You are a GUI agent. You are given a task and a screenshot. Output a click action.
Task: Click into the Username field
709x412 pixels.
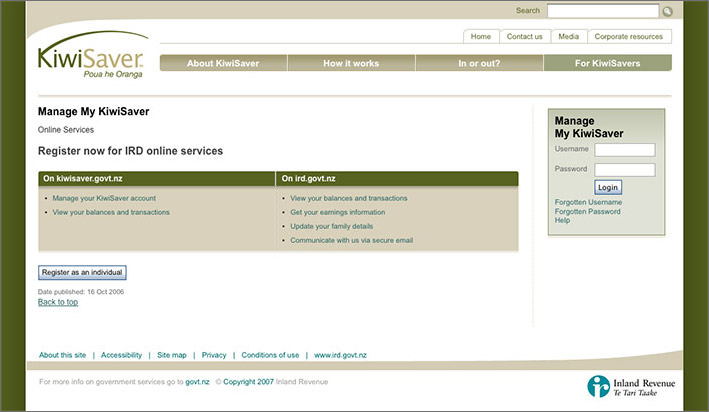pos(625,150)
